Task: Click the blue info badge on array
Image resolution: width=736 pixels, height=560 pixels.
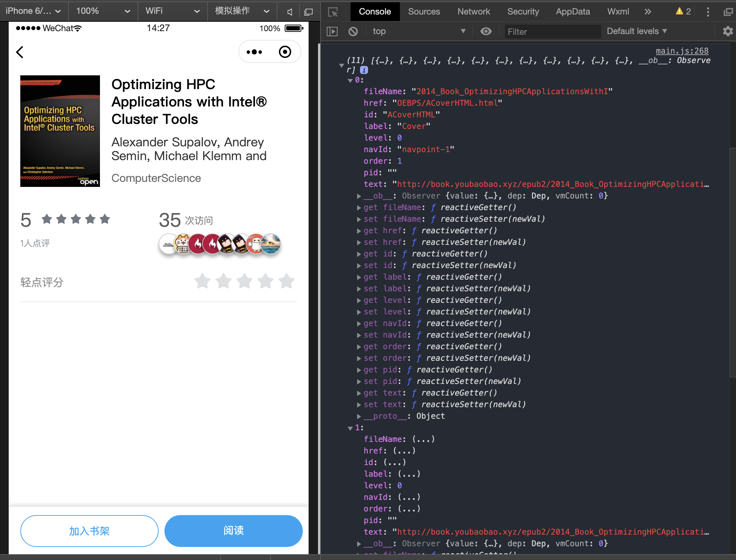Action: 364,70
